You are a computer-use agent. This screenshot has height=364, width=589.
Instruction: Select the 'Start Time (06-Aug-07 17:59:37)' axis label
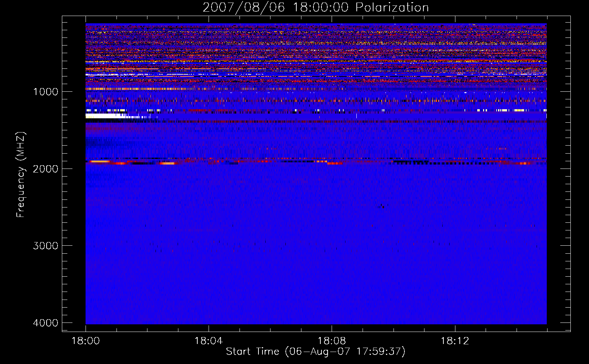[316, 352]
